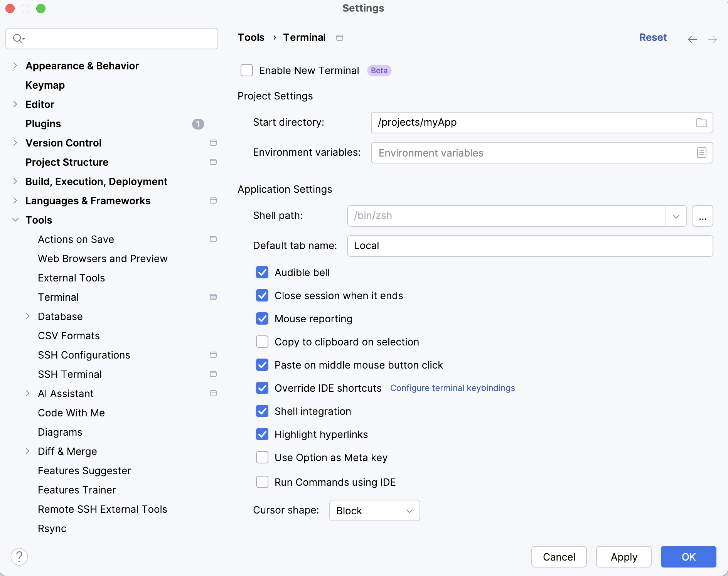
Task: Open the Cursor shape dropdown
Action: click(374, 510)
